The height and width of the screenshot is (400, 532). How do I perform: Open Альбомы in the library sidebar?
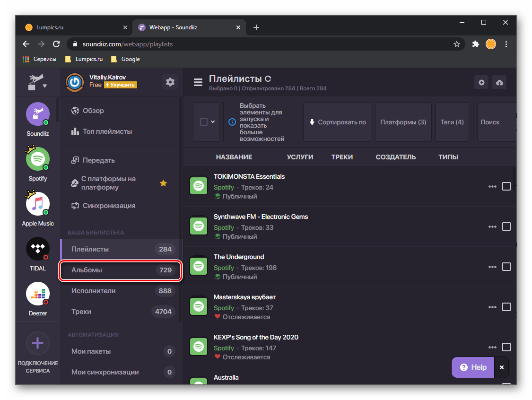121,270
